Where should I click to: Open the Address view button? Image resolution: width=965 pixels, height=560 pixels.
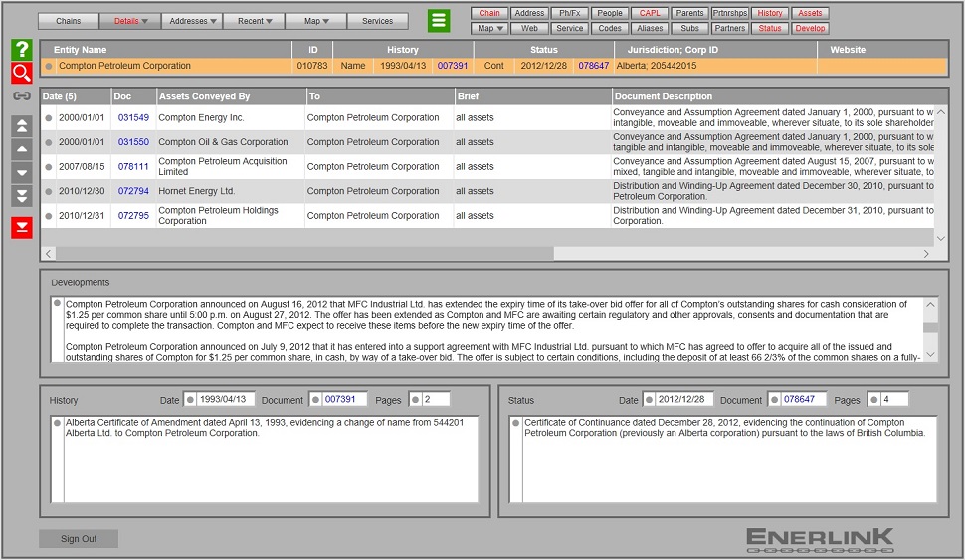530,13
